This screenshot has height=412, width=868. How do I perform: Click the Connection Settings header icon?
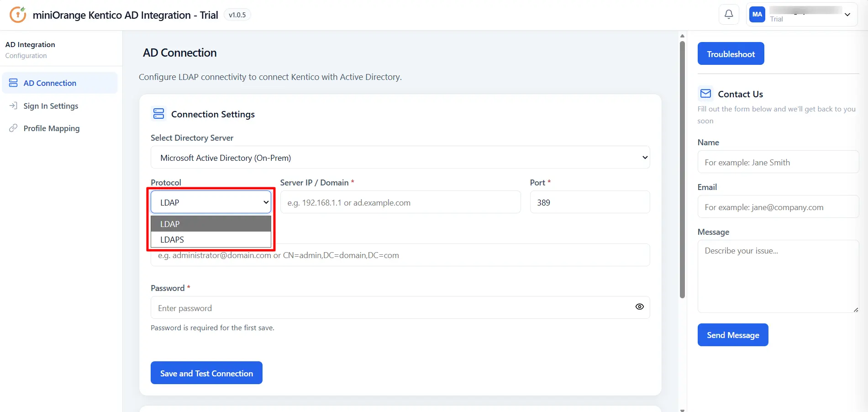coord(158,114)
